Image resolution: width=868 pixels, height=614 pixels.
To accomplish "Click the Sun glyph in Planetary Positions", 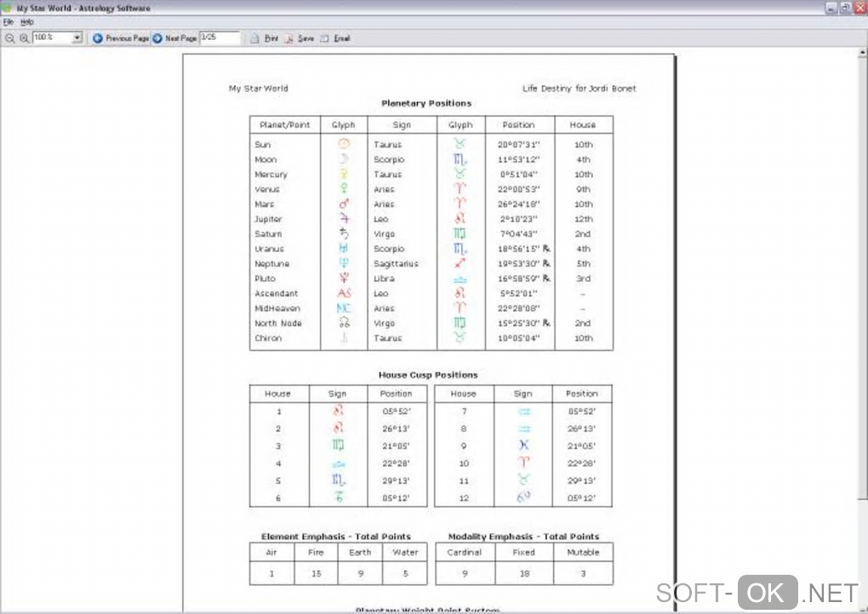I will (x=344, y=144).
